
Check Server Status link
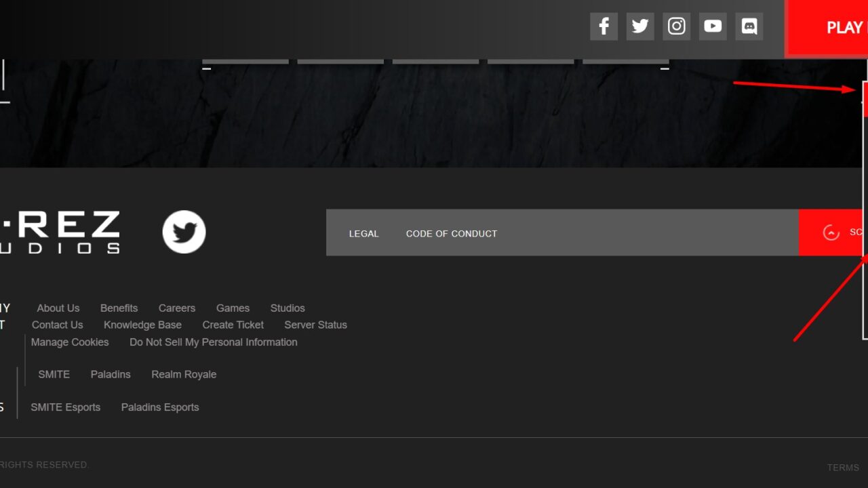point(315,325)
